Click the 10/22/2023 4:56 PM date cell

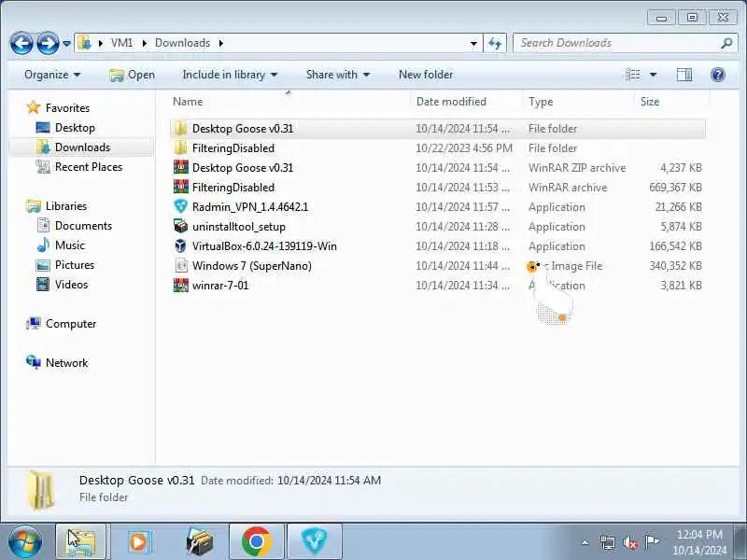click(463, 148)
